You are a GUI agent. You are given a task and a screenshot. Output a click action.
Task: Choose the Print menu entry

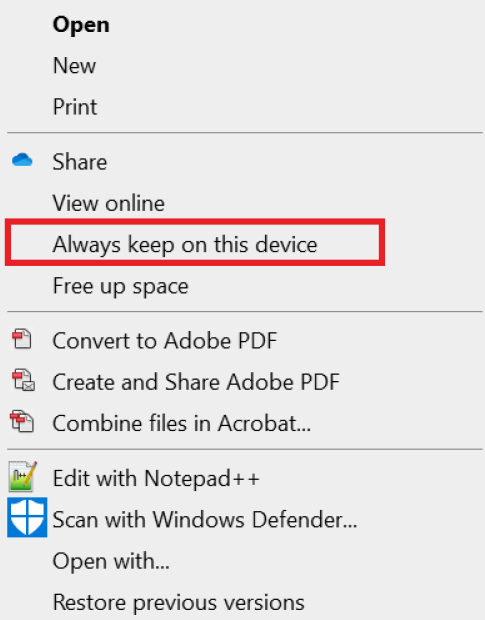coord(75,107)
